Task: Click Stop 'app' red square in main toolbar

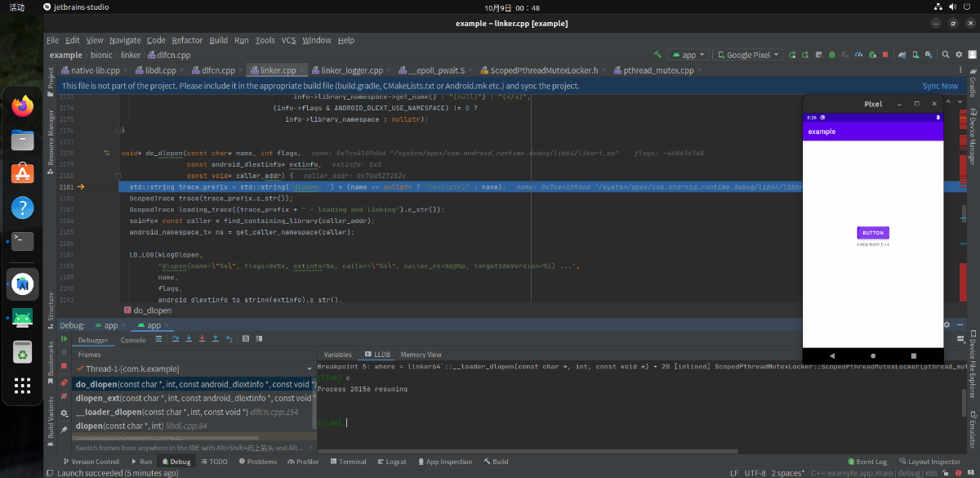Action: point(885,55)
